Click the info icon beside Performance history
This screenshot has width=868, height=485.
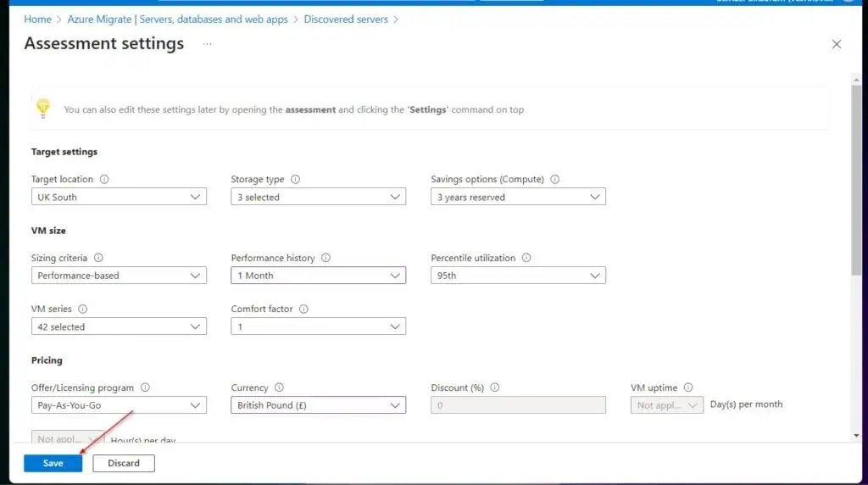click(326, 258)
